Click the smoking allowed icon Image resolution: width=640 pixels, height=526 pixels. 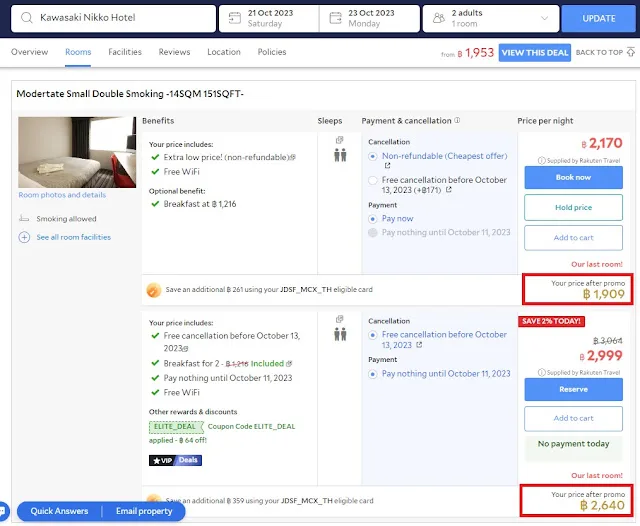click(24, 219)
